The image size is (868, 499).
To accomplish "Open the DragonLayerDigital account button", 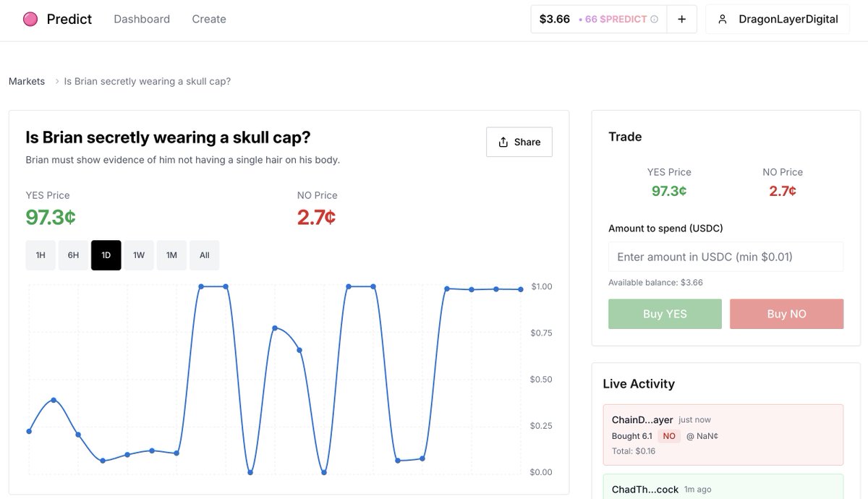I will (778, 20).
